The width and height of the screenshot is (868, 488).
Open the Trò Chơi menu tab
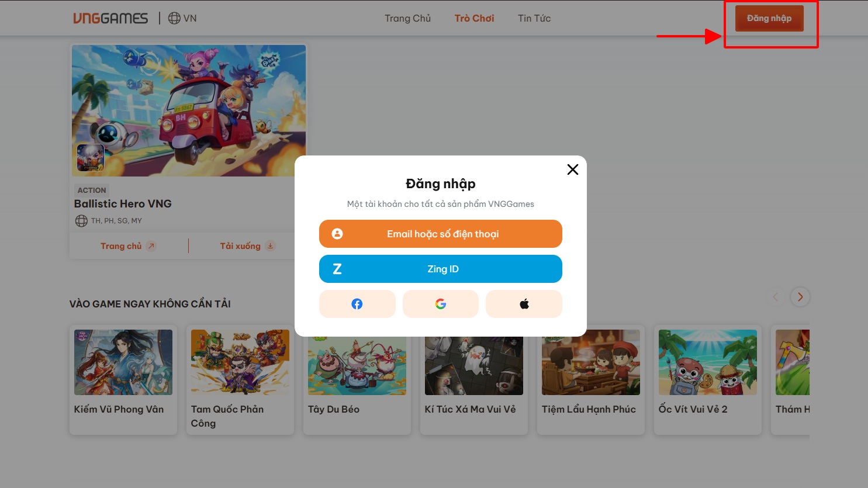[x=474, y=18]
